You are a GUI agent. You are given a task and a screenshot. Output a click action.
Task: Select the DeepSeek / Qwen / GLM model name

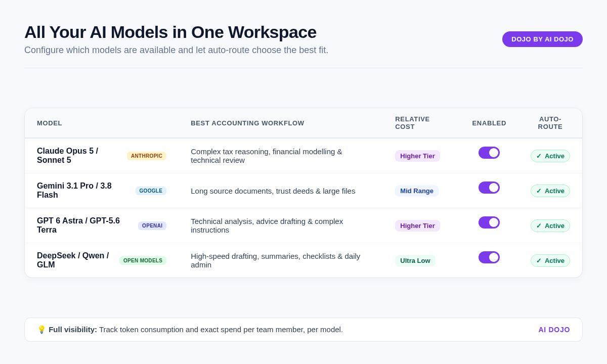pyautogui.click(x=74, y=260)
